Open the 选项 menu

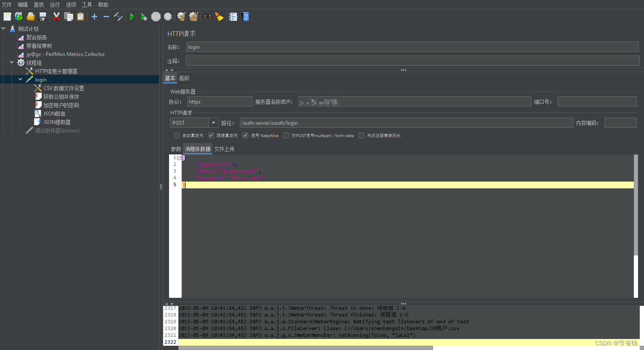(71, 5)
